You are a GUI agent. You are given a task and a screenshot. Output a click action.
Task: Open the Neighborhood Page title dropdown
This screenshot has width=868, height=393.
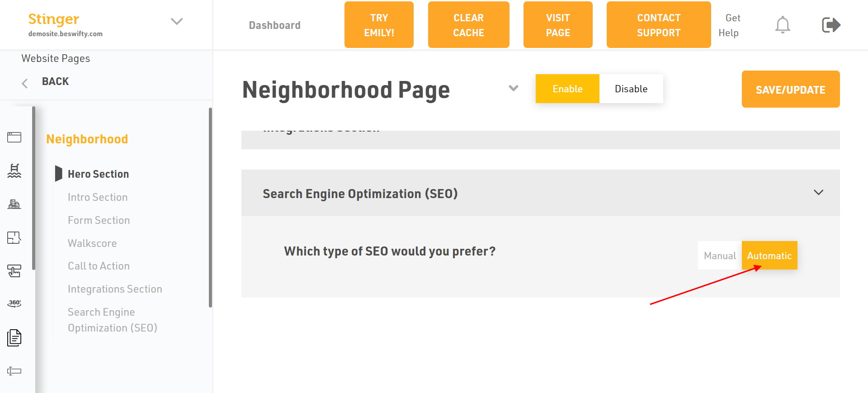[x=513, y=88]
